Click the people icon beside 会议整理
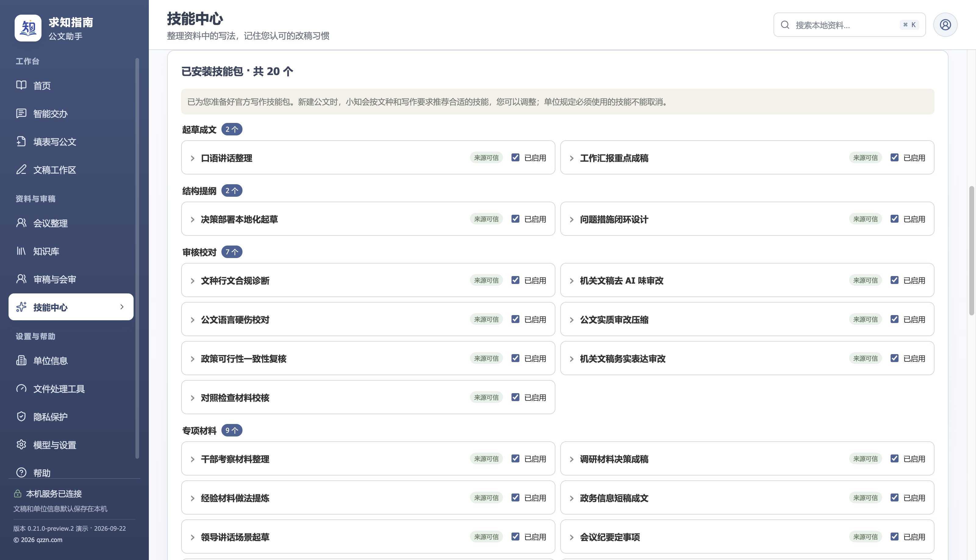 (x=21, y=223)
